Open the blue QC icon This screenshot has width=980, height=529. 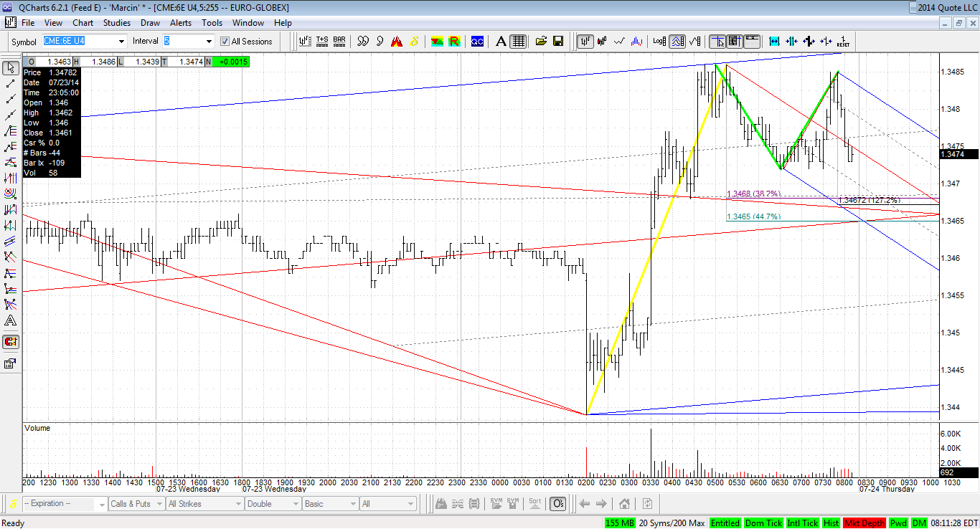pos(477,42)
